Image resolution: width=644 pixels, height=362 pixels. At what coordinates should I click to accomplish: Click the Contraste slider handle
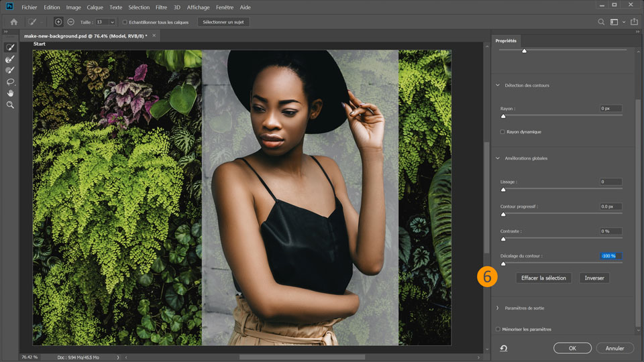point(503,239)
